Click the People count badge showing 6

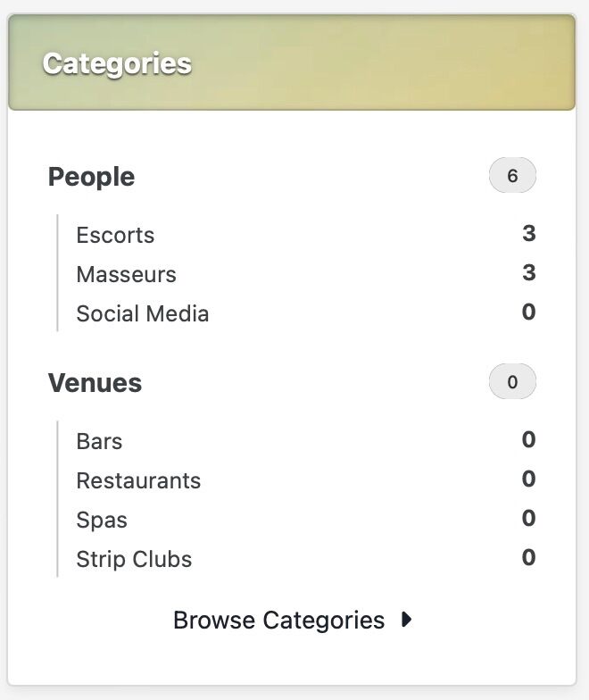pyautogui.click(x=512, y=176)
